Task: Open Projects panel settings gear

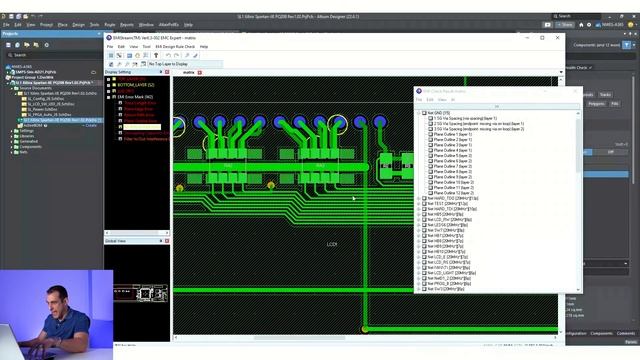Action: pos(47,45)
